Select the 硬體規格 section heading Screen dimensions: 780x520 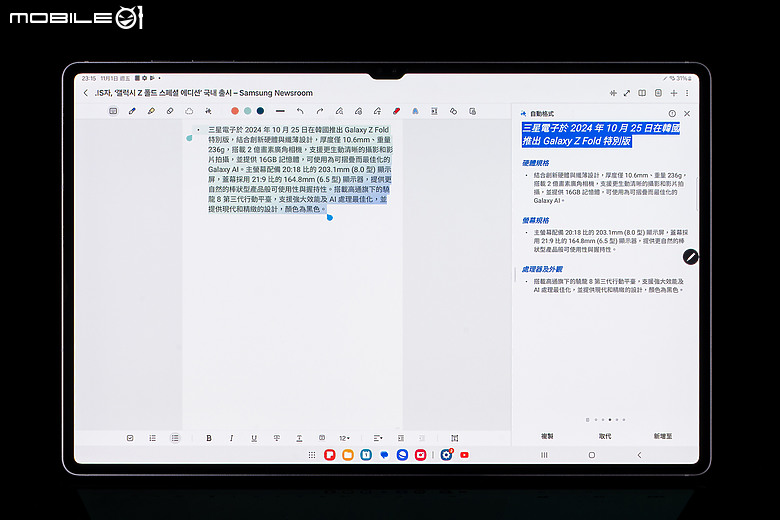point(535,163)
